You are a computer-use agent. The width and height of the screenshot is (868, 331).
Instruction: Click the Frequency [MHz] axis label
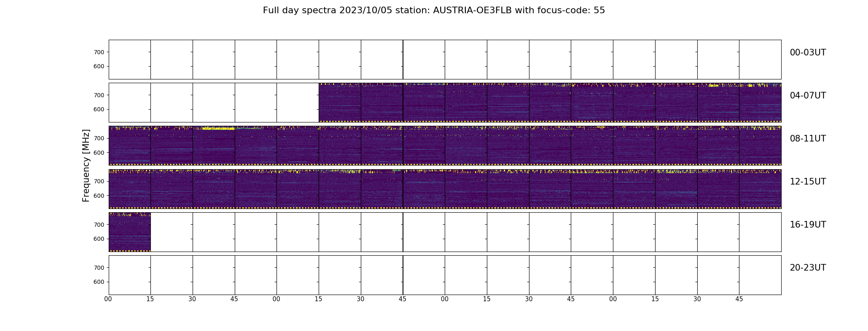pyautogui.click(x=86, y=165)
